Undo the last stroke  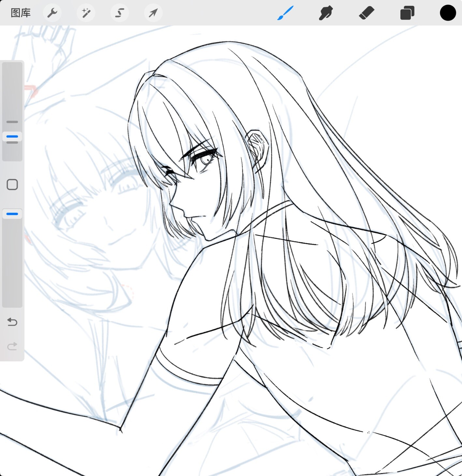tap(12, 322)
